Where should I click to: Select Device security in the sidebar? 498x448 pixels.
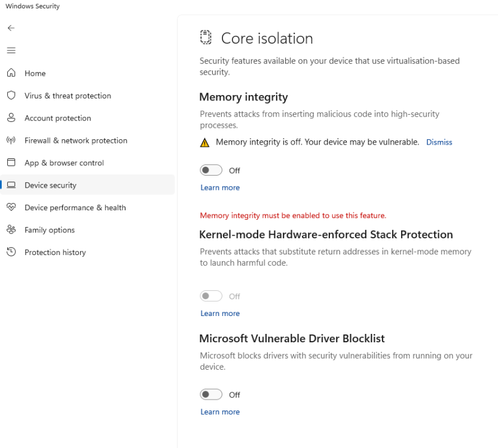pyautogui.click(x=51, y=185)
